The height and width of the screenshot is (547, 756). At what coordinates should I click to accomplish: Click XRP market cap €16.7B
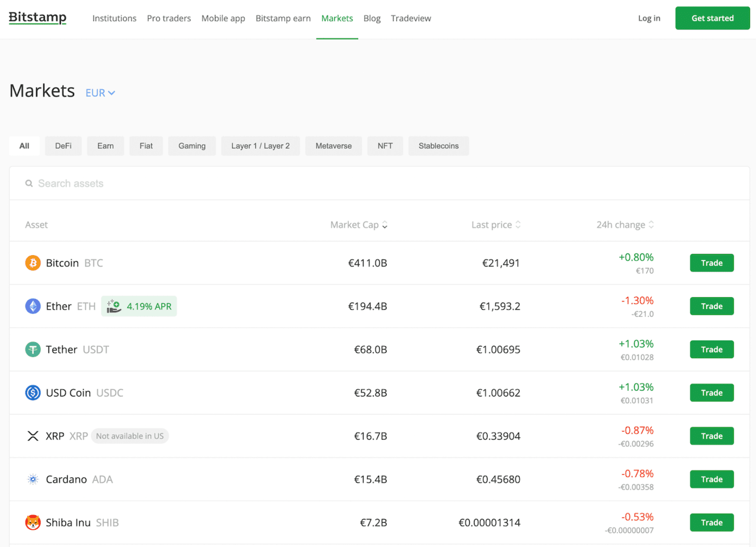(x=371, y=436)
